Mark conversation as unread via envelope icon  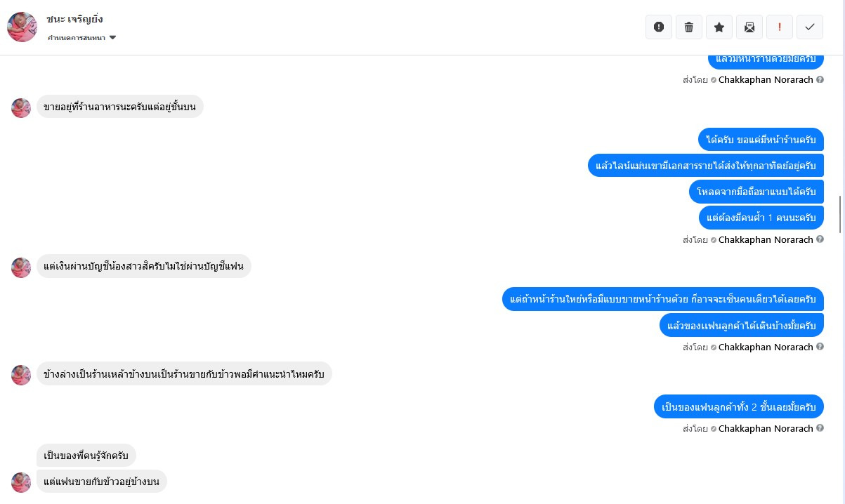pyautogui.click(x=749, y=27)
